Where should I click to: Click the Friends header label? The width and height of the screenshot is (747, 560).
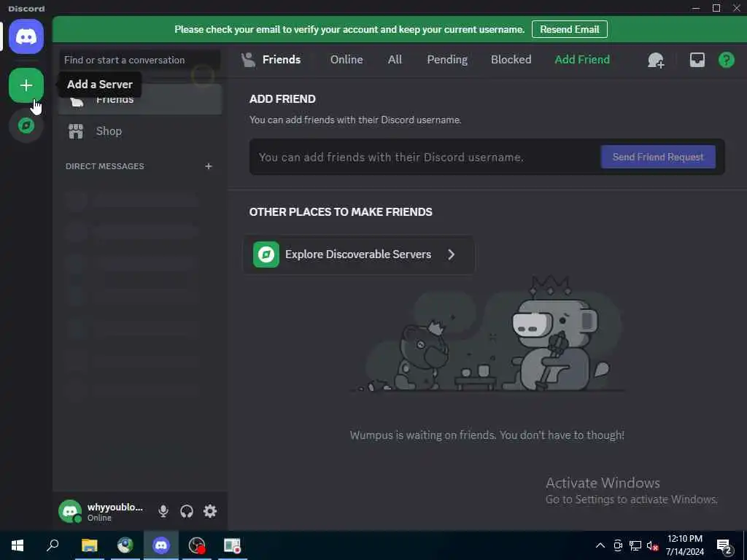[281, 60]
